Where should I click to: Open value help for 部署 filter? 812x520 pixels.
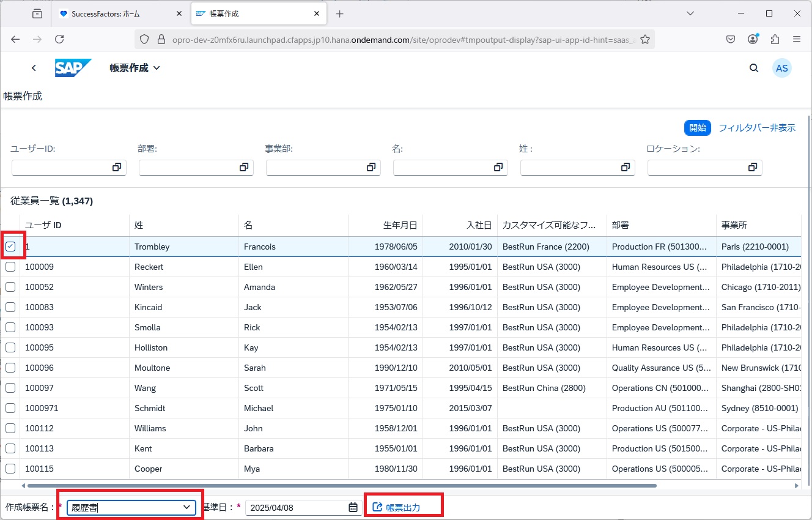tap(244, 167)
